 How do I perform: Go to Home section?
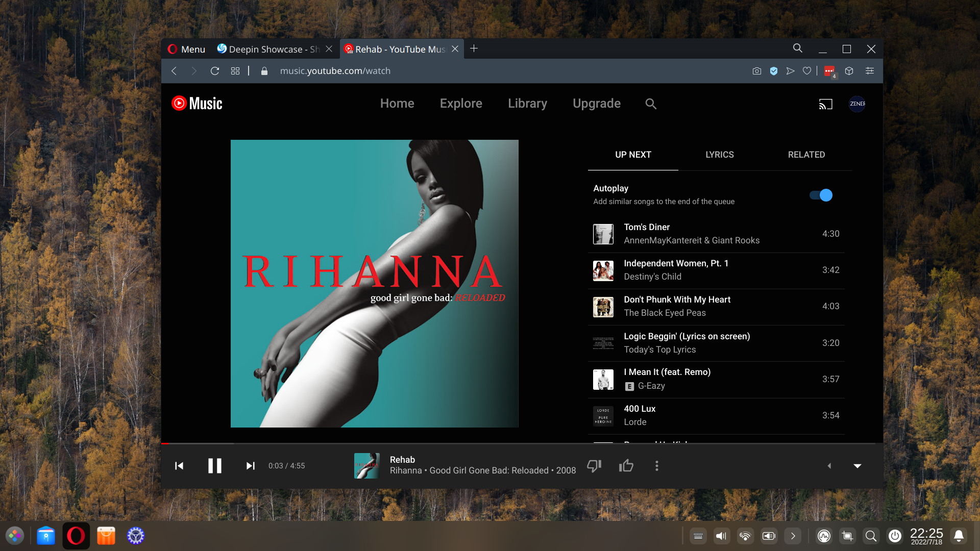tap(397, 104)
